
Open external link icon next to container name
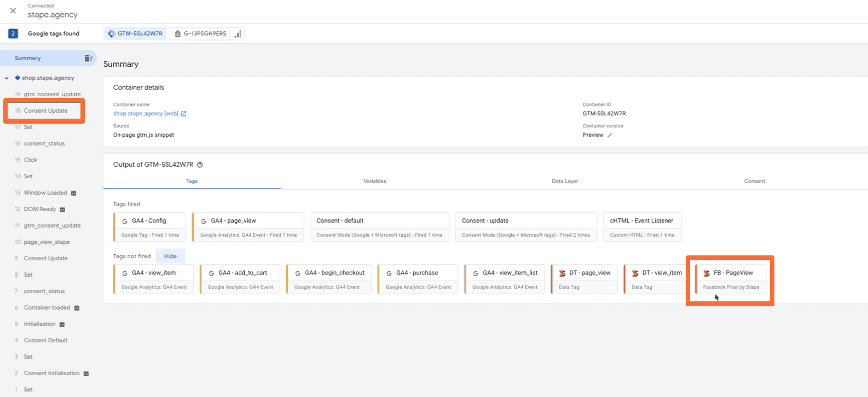(183, 114)
